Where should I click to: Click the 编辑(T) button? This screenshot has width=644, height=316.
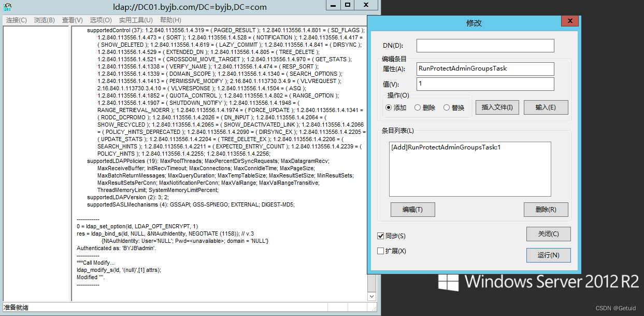tap(413, 210)
